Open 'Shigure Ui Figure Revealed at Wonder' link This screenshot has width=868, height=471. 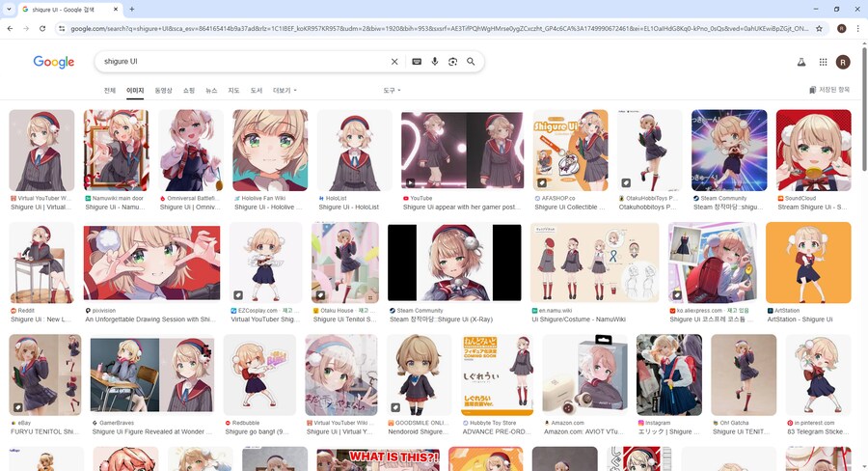152,432
